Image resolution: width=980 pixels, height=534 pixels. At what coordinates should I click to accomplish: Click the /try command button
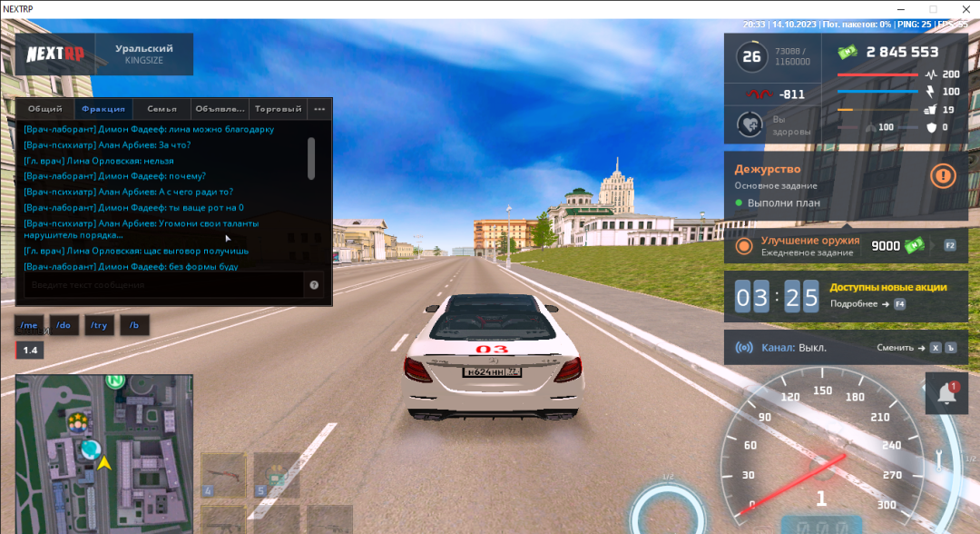tap(99, 325)
